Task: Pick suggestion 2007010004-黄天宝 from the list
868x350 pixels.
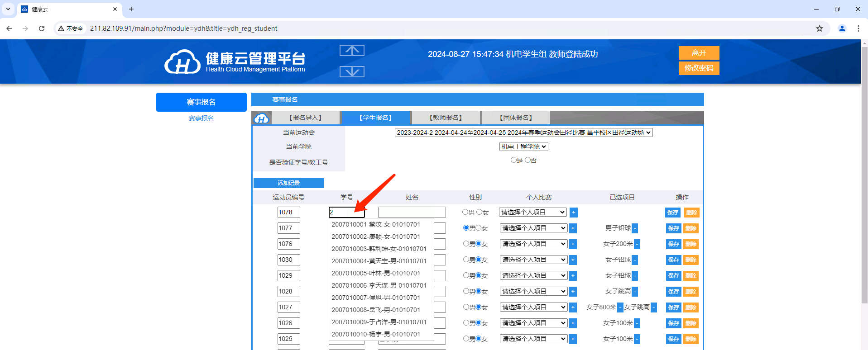Action: point(379,261)
